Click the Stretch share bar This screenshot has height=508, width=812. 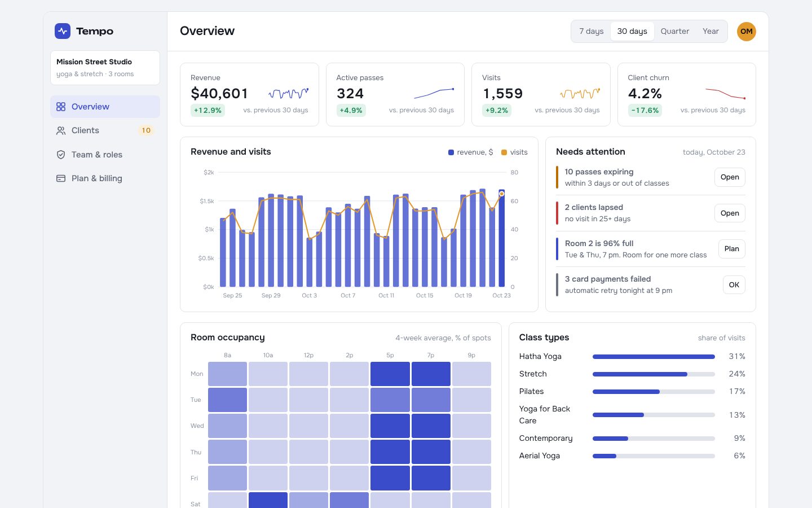pos(654,374)
